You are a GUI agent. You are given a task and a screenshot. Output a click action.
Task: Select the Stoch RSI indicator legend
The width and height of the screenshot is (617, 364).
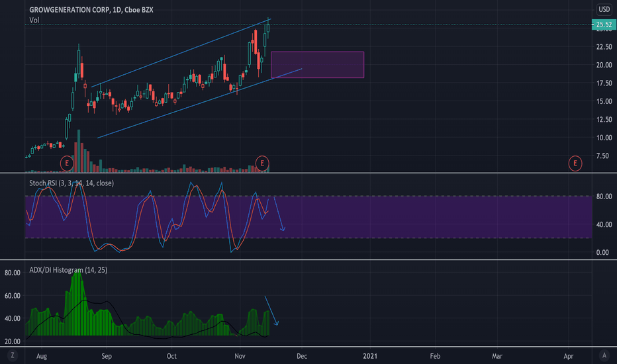(71, 183)
